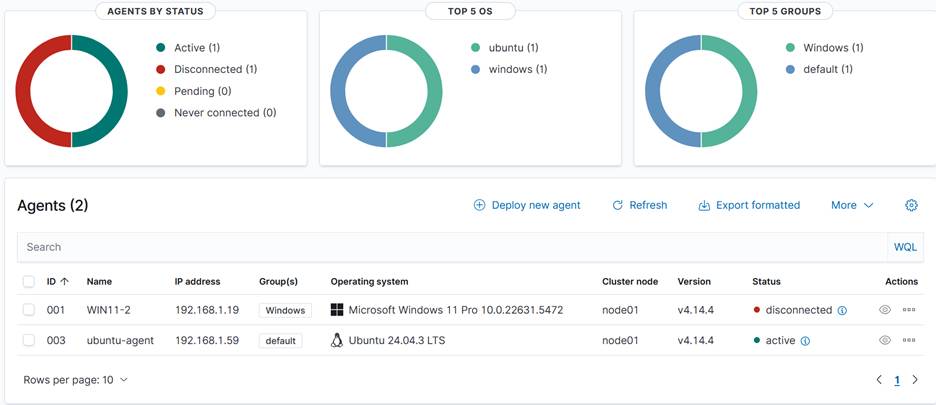The width and height of the screenshot is (936, 405).
Task: Open three-dot actions menu for ubuntu-agent
Action: 908,340
